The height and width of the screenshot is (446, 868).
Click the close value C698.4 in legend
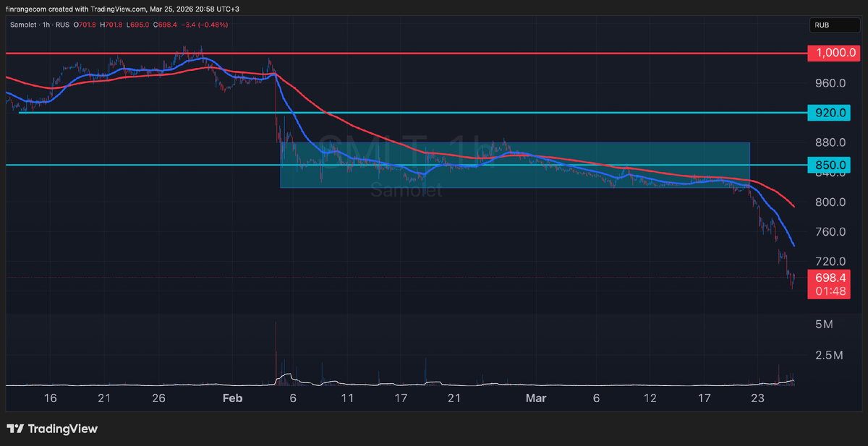point(166,25)
